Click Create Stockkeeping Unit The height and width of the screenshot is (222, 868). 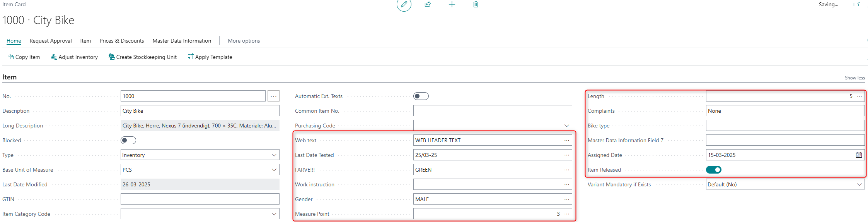tap(143, 57)
